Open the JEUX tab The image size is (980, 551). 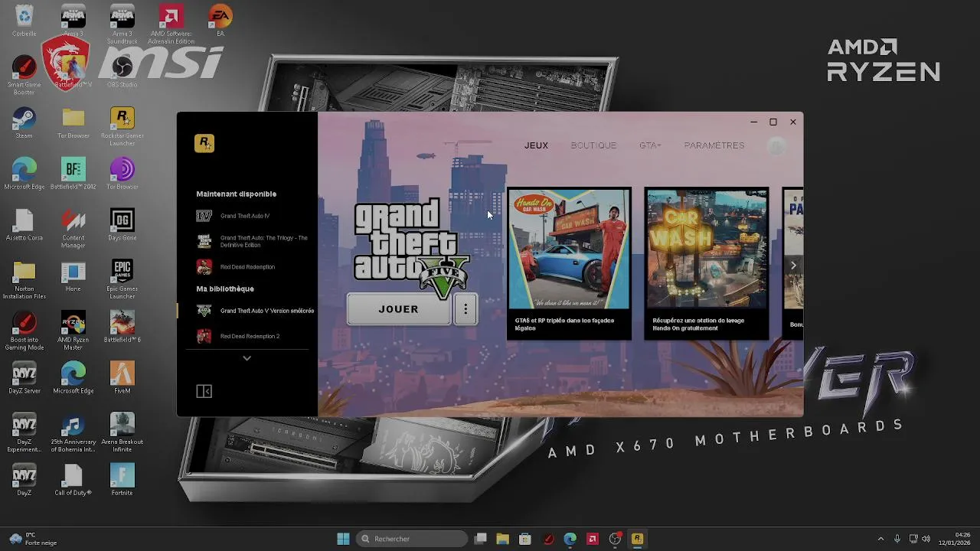[536, 145]
